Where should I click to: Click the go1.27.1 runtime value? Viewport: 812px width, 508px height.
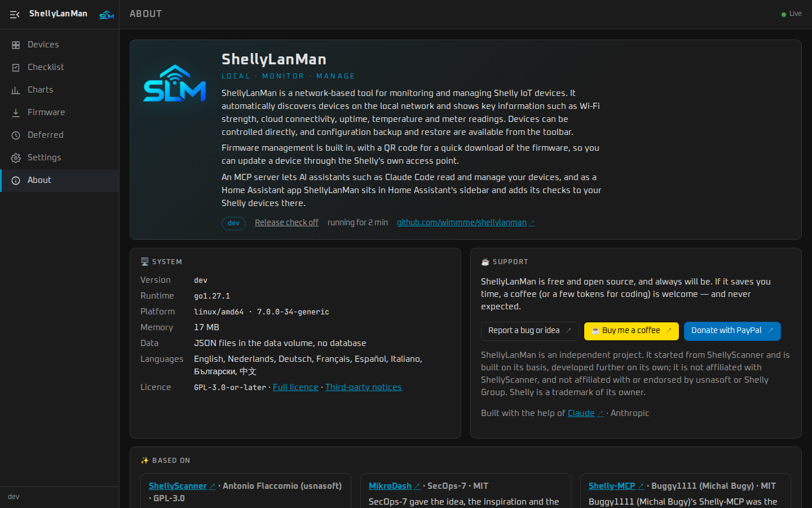click(212, 296)
